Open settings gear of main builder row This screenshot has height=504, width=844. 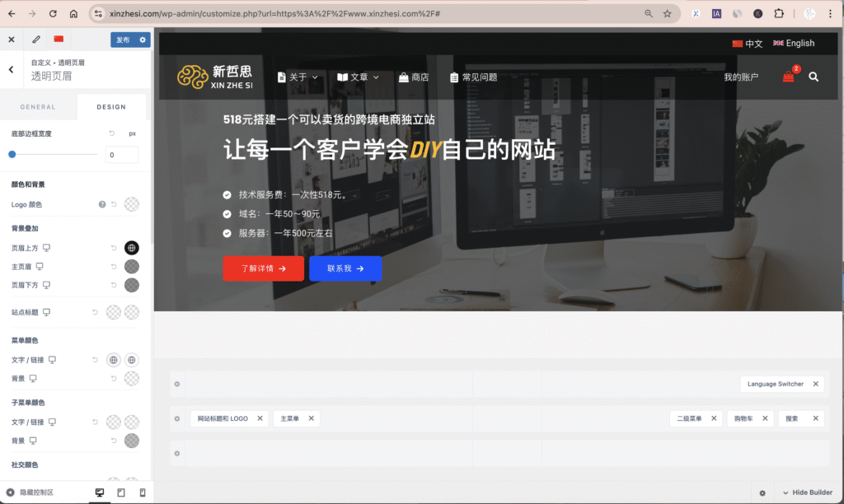[177, 418]
